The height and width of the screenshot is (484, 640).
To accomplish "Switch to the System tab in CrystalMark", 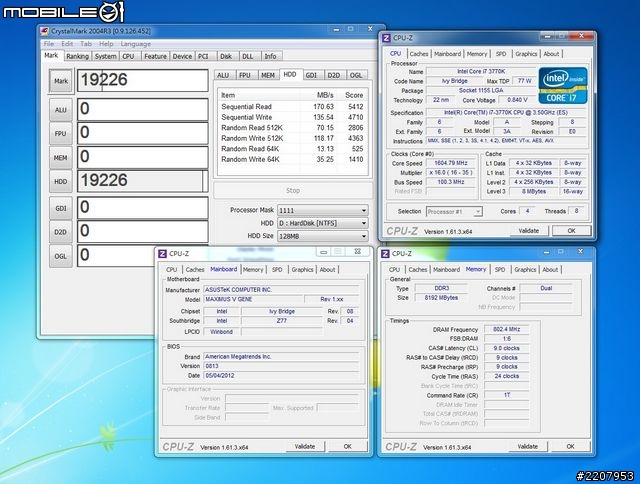I will tap(105, 56).
